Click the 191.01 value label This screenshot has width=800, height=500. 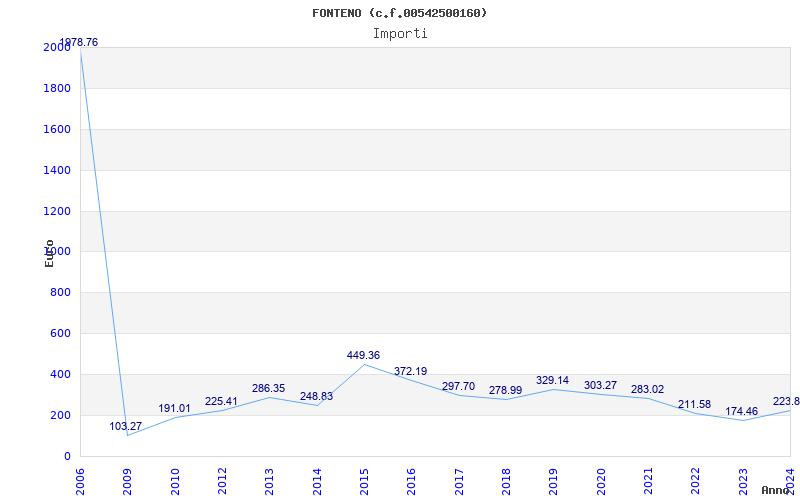tap(174, 408)
